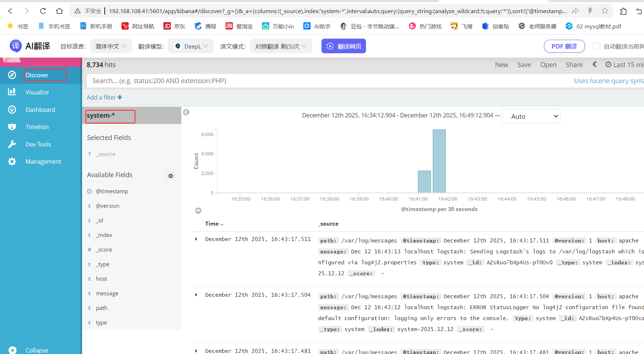Open the Last 15 minutes time picker

click(x=624, y=65)
